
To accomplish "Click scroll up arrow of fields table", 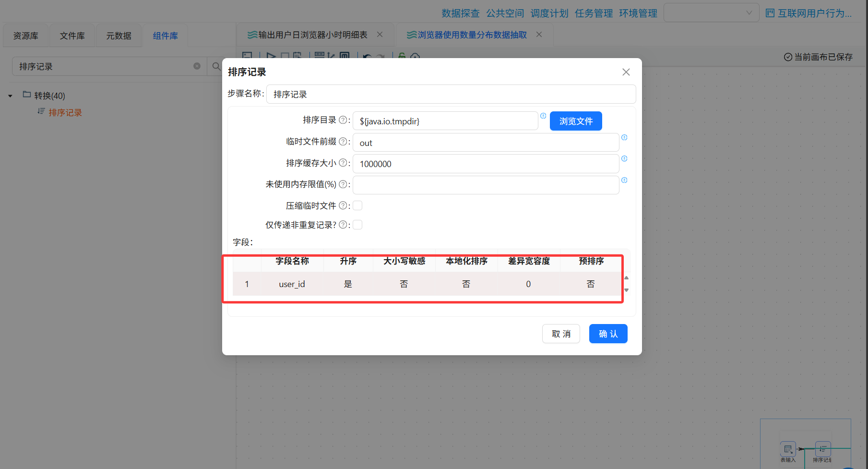I will 626,278.
